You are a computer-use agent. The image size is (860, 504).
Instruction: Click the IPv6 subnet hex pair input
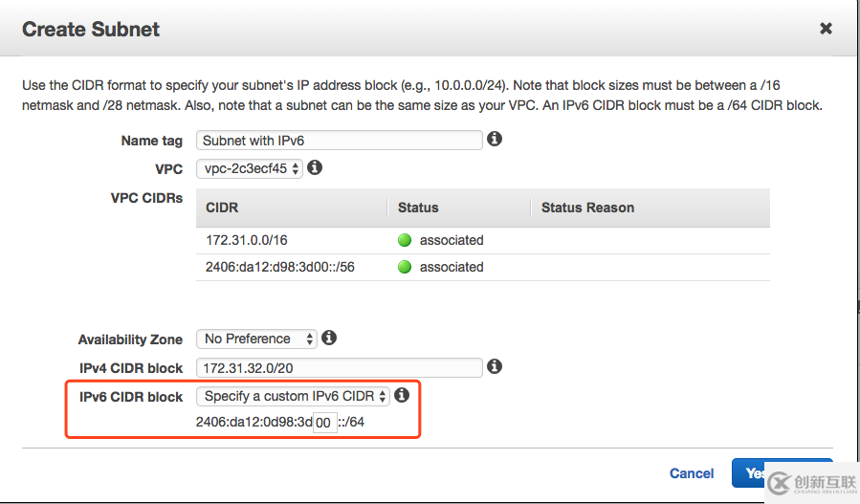pyautogui.click(x=325, y=423)
